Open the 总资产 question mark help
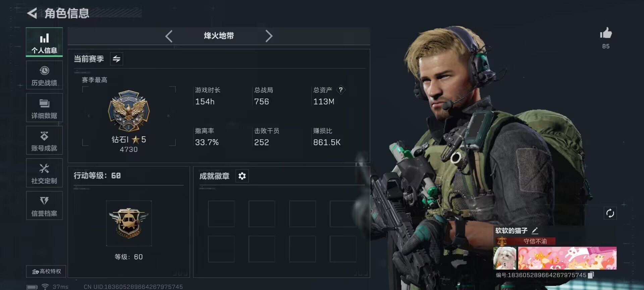Image resolution: width=644 pixels, height=290 pixels. 341,90
